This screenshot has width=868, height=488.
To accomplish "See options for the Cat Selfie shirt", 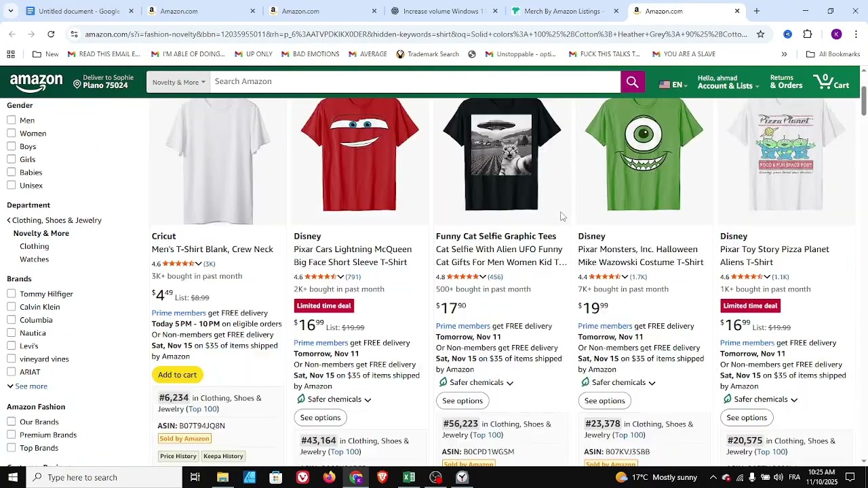I will [x=462, y=401].
